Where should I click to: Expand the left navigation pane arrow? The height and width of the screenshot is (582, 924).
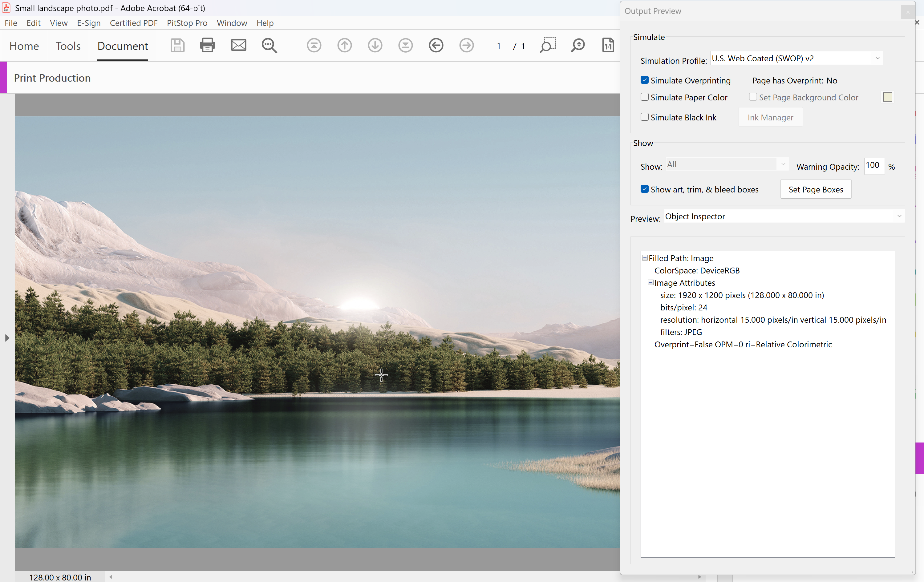click(7, 337)
